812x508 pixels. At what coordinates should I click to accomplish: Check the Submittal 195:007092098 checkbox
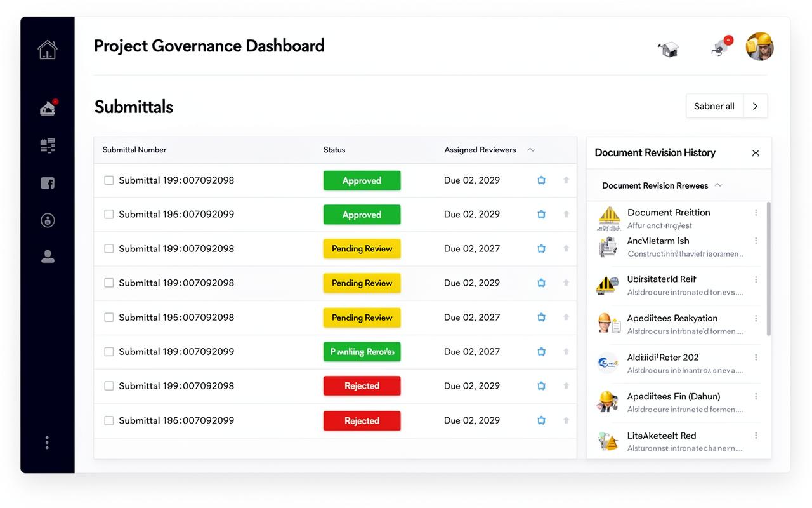click(109, 317)
